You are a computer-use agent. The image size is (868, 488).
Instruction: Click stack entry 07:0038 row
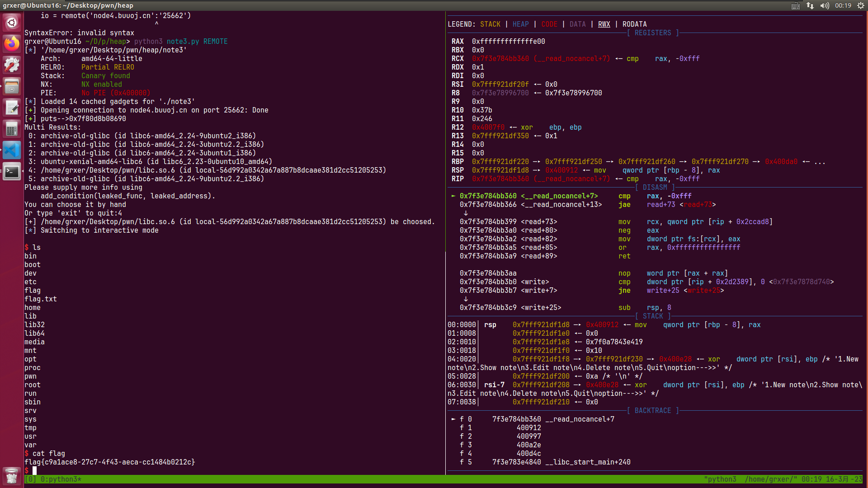[x=523, y=402]
